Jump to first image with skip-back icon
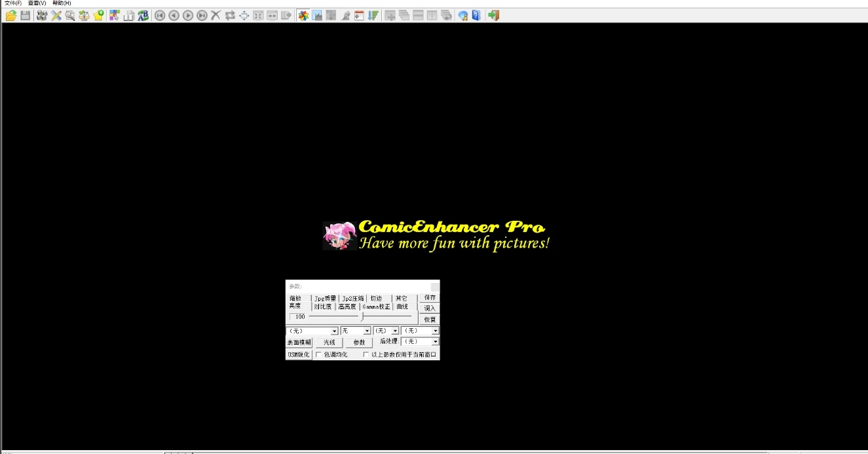 [160, 16]
